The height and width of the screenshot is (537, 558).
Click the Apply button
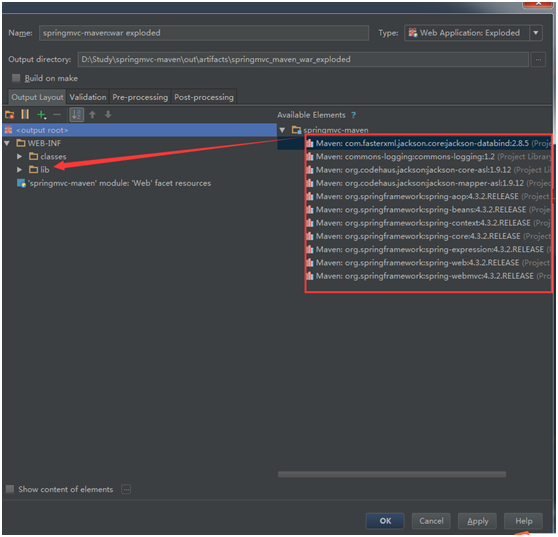pos(477,521)
